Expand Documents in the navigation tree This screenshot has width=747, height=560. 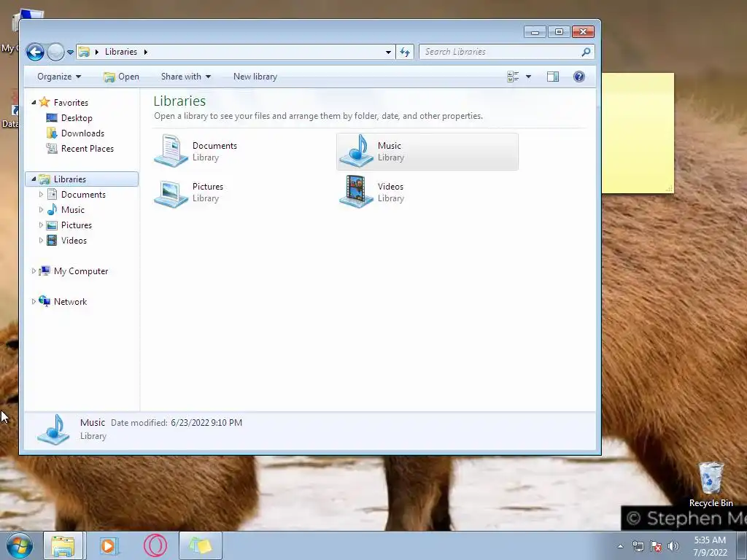41,194
